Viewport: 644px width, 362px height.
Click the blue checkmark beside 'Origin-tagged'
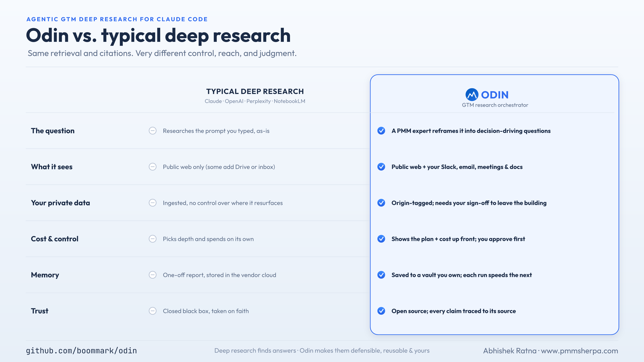coord(381,203)
